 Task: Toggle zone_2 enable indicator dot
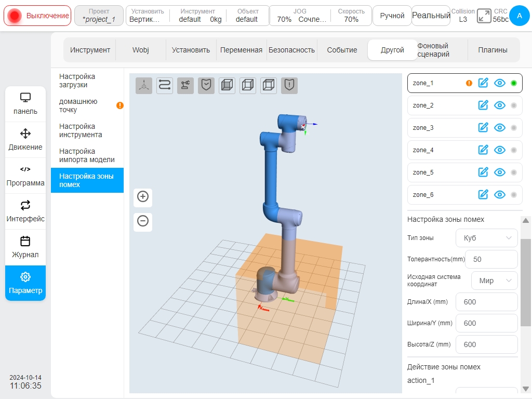coord(514,105)
